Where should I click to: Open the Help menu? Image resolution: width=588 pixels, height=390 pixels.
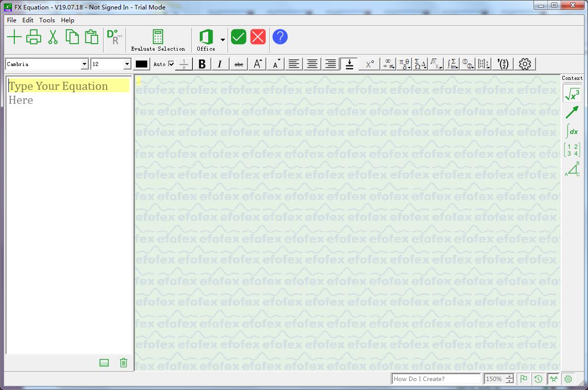pos(67,20)
